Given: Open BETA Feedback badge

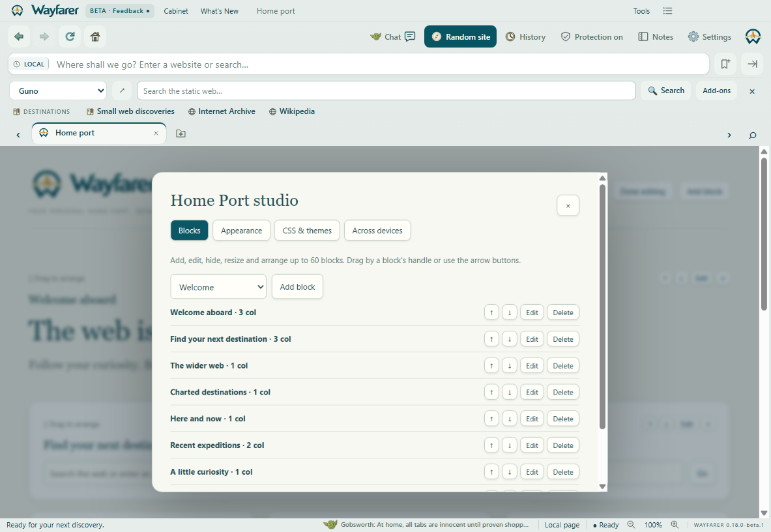Looking at the screenshot, I should click(x=119, y=11).
